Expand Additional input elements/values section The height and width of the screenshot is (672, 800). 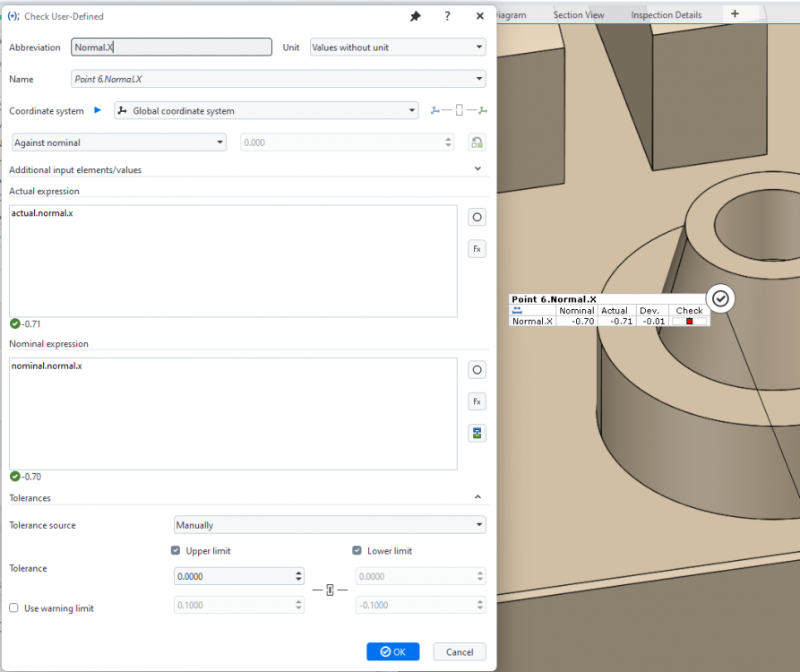pyautogui.click(x=477, y=168)
